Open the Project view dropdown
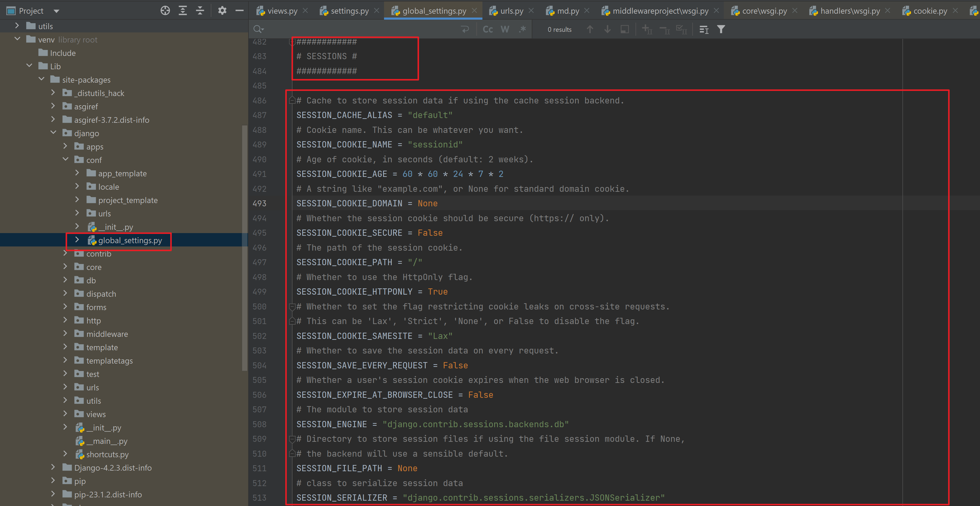980x506 pixels. click(56, 11)
